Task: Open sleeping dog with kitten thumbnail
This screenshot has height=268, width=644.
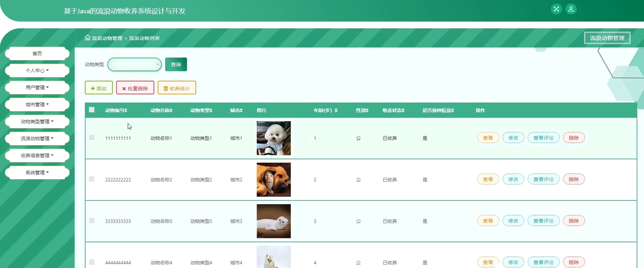Action: point(274,180)
